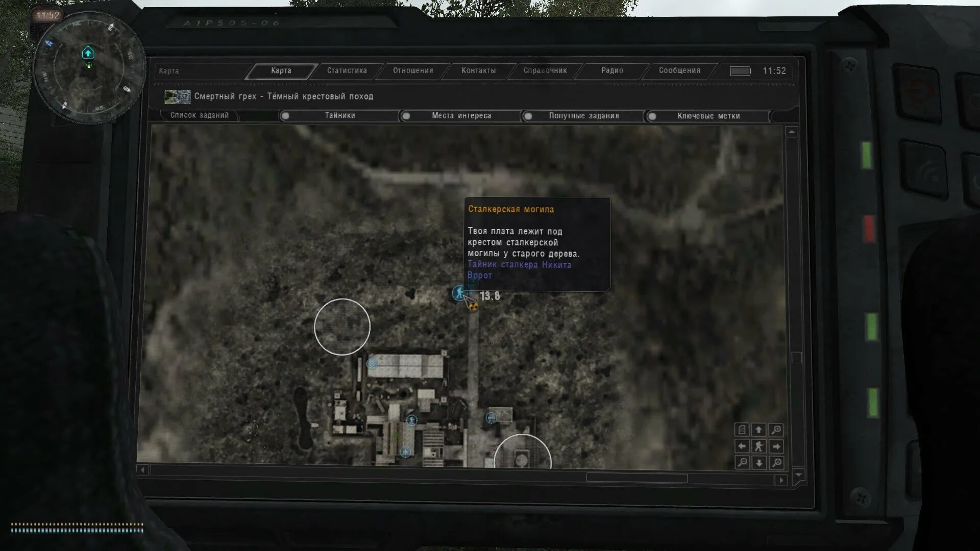Screen dimensions: 980x551
Task: Center map on player character icon
Action: pyautogui.click(x=759, y=446)
